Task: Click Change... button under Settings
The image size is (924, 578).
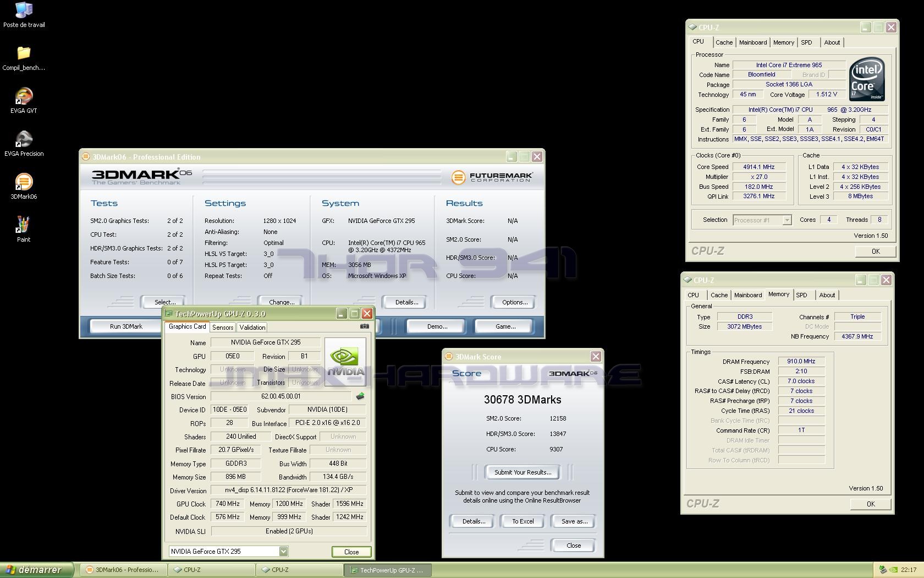Action: pyautogui.click(x=282, y=302)
